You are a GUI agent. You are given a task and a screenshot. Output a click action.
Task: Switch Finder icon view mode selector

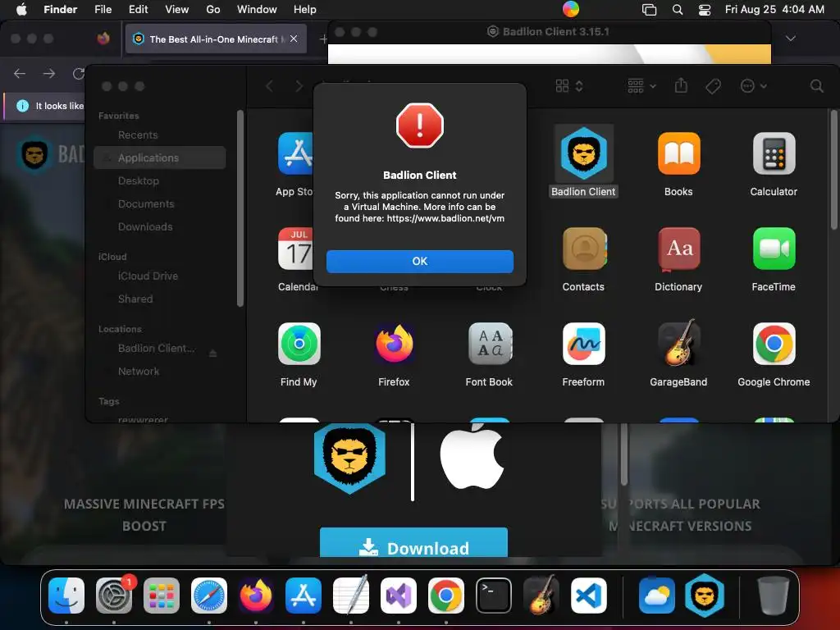pos(569,86)
